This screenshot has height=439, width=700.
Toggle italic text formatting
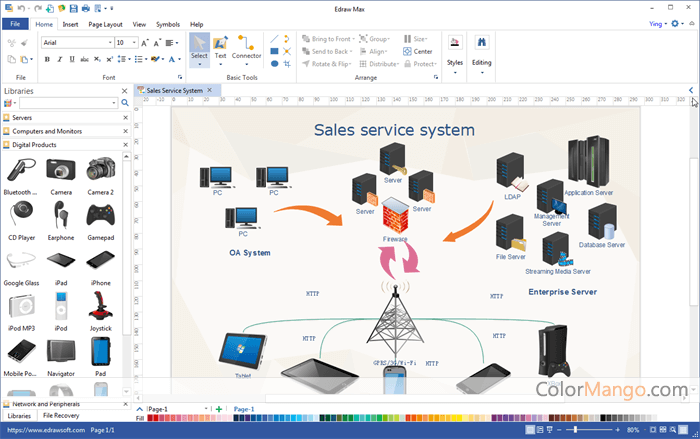coord(60,59)
